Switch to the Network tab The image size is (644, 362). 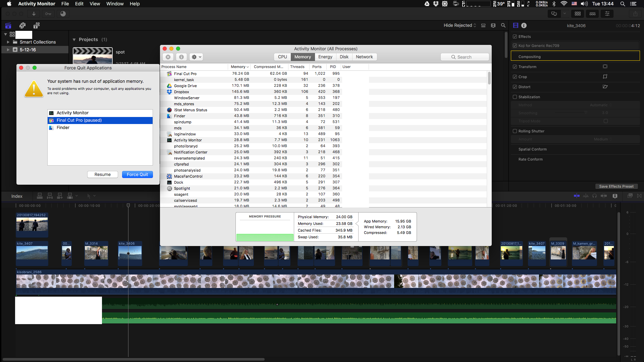[364, 57]
